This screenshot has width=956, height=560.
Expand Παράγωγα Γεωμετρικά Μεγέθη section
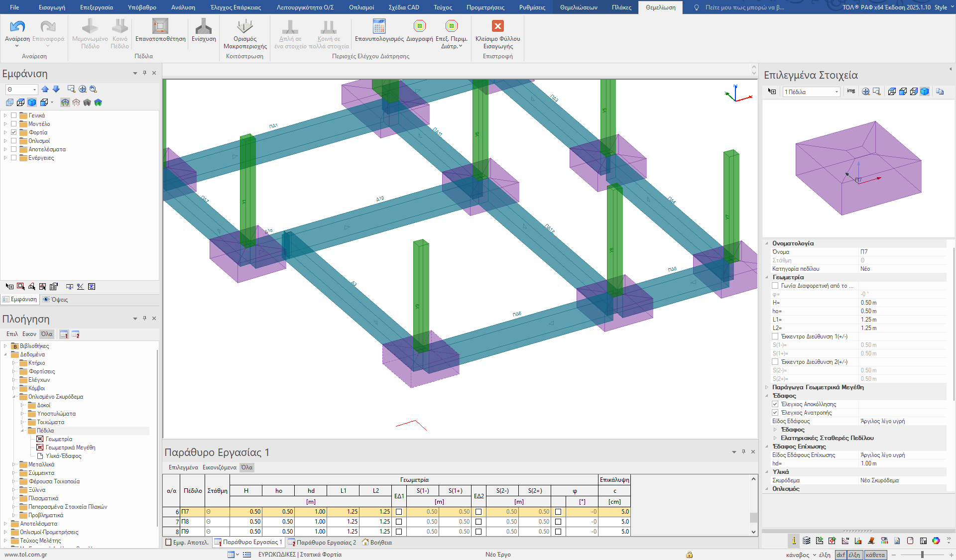(767, 387)
